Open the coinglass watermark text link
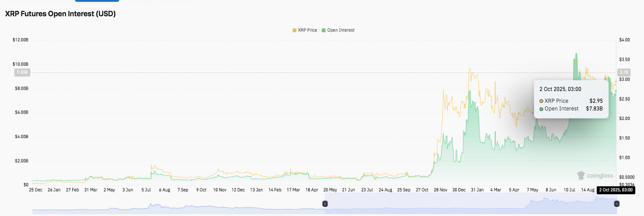This screenshot has height=216, width=644. (x=600, y=176)
